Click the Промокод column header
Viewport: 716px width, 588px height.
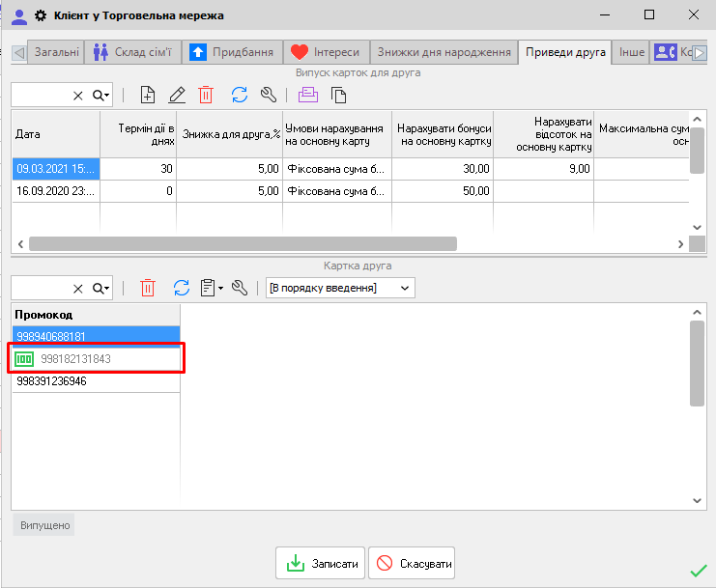click(x=96, y=315)
